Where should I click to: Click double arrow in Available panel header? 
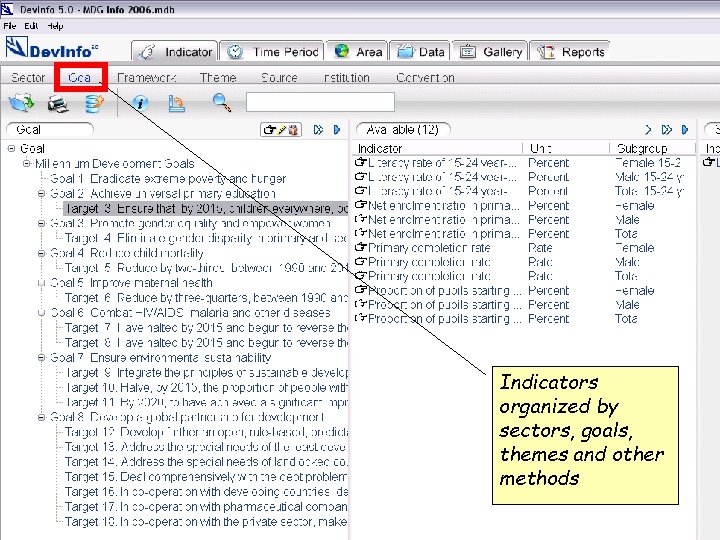coord(667,130)
